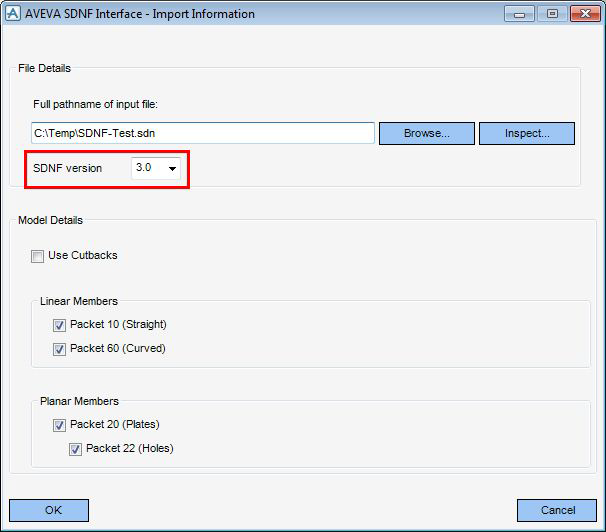
Task: Toggle Packet 60 (Curved) checkbox
Action: [x=59, y=349]
